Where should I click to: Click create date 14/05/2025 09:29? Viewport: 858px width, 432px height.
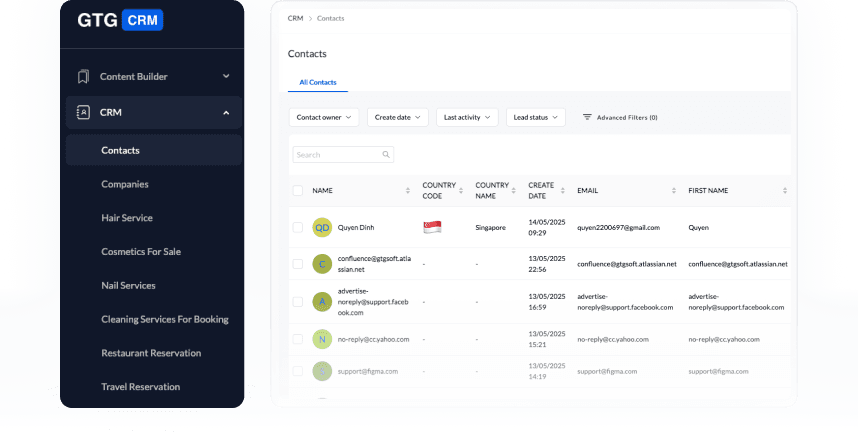tap(547, 227)
